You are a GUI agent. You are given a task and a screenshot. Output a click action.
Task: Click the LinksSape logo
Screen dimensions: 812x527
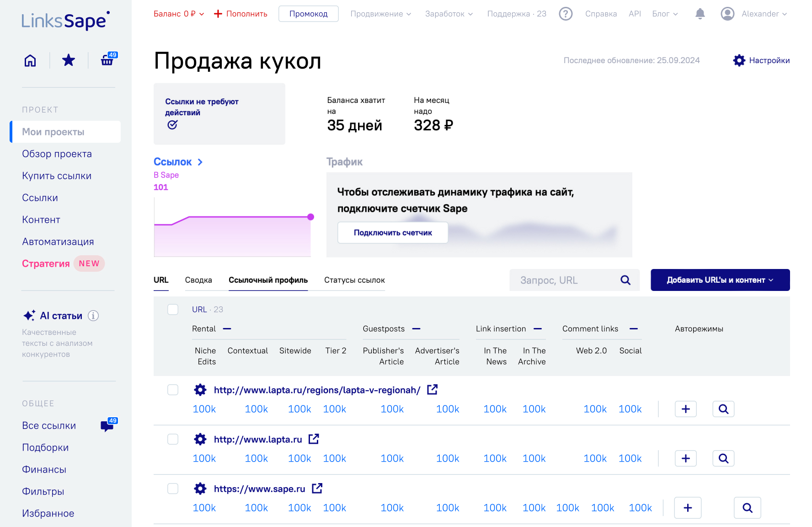[x=65, y=21]
